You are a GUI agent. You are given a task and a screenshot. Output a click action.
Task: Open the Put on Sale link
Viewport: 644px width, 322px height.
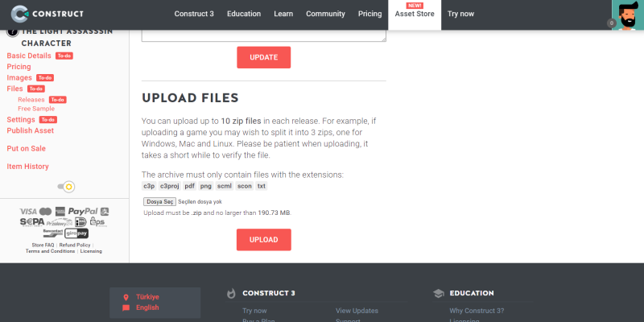[27, 149]
